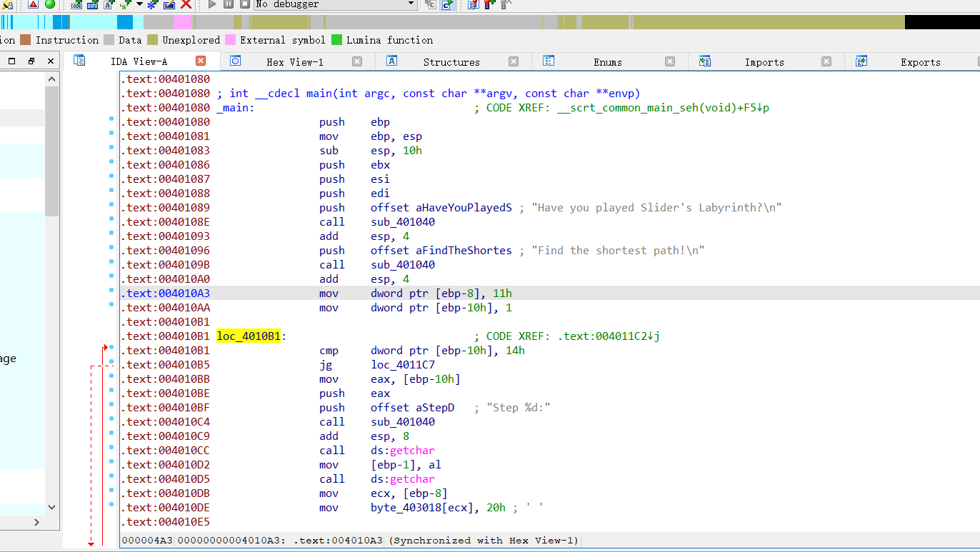
Task: Click the Data legend color swatch
Action: pyautogui.click(x=109, y=40)
